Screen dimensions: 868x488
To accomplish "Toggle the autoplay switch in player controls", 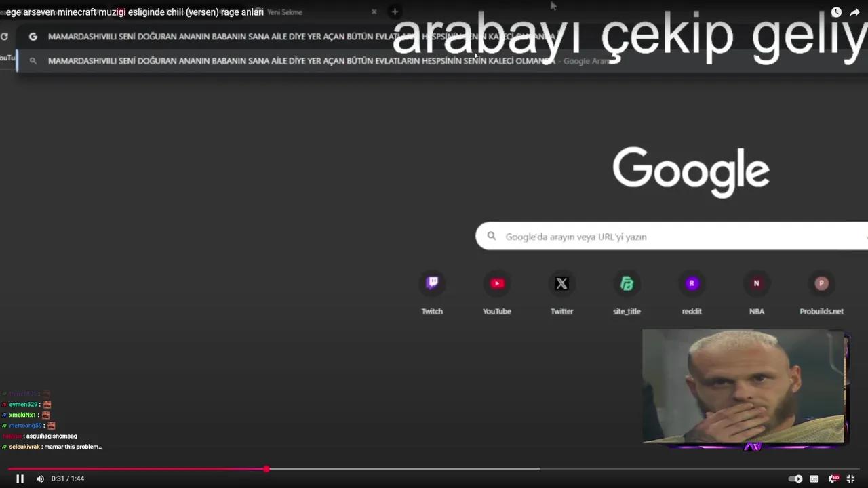I will click(x=795, y=479).
